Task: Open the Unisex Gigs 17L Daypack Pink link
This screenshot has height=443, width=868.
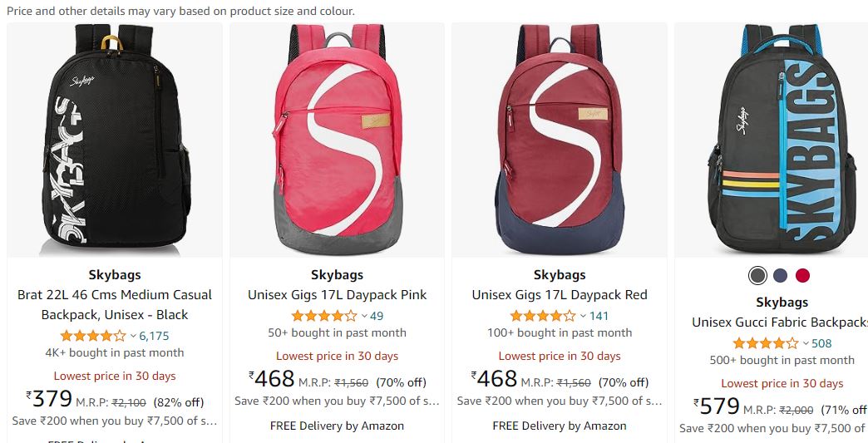Action: pos(337,295)
